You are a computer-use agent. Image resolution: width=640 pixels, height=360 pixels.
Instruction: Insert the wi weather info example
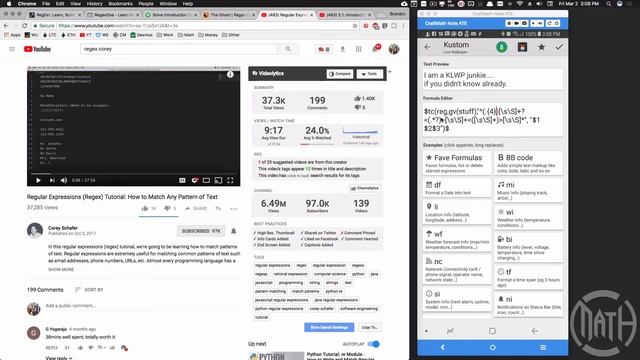click(x=529, y=218)
